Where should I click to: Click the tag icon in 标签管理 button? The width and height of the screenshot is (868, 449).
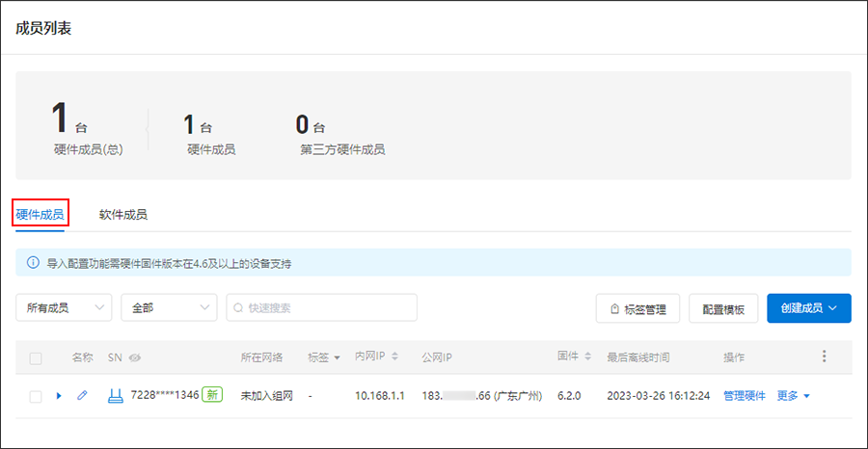pos(614,309)
